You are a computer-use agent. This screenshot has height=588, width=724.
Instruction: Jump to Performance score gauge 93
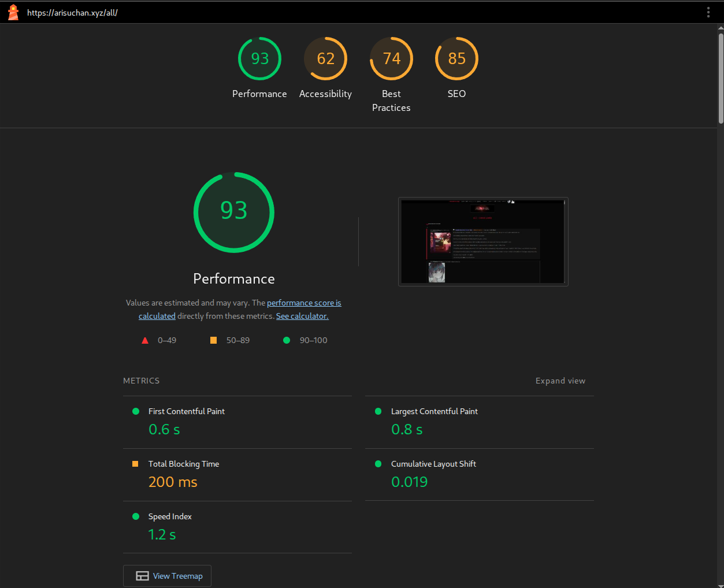pos(259,59)
